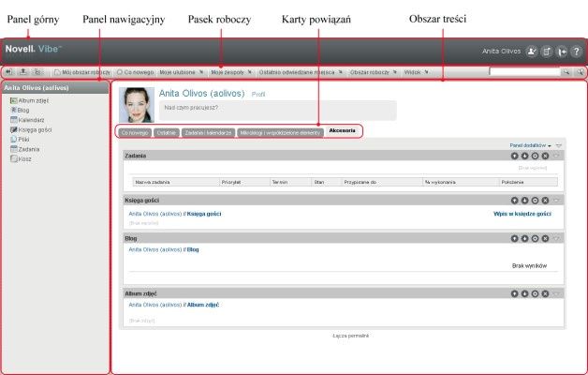Open Kalendarz in navigation panel
Image resolution: width=588 pixels, height=375 pixels.
27,120
